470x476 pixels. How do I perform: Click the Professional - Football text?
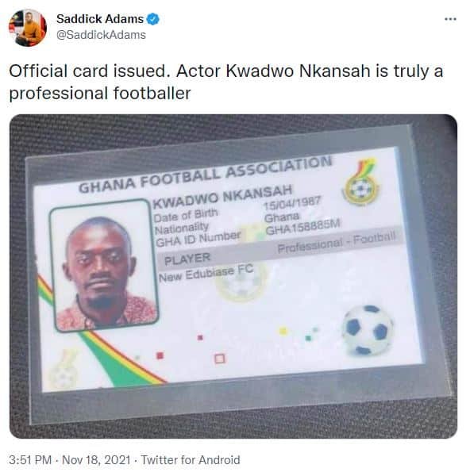click(337, 242)
